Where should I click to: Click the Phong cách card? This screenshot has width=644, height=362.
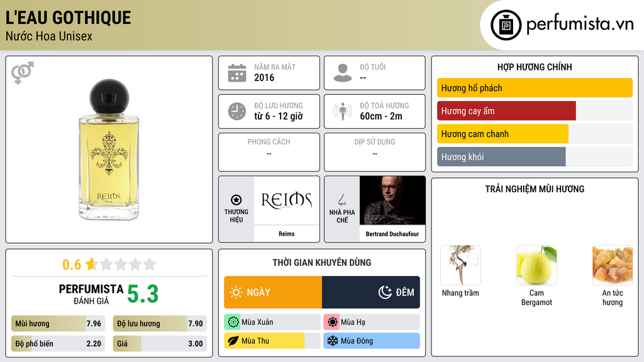(269, 152)
